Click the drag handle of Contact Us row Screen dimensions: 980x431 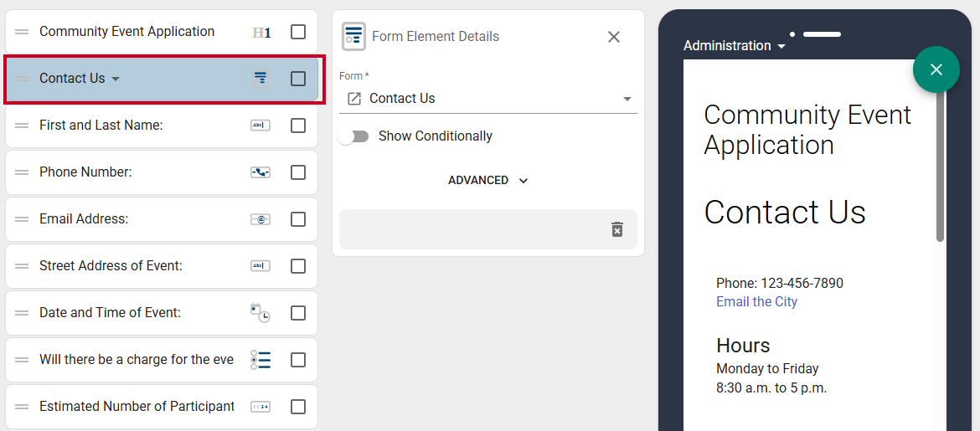[22, 79]
